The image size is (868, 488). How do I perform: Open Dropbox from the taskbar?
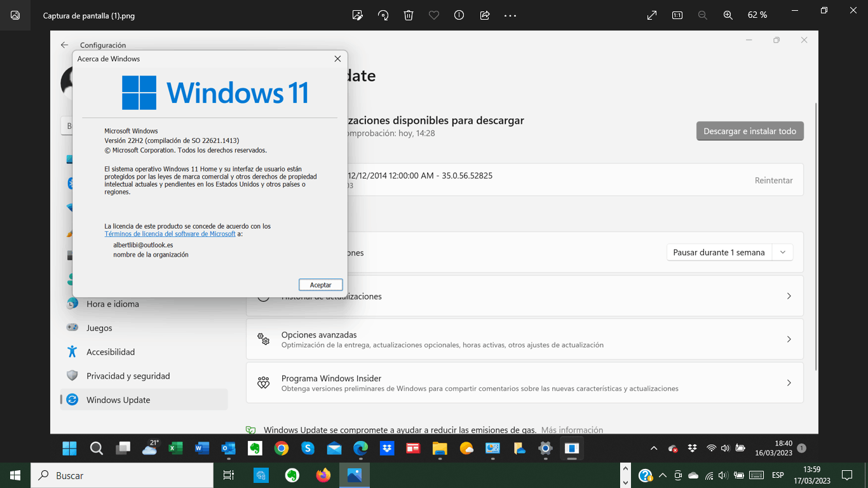[386, 448]
